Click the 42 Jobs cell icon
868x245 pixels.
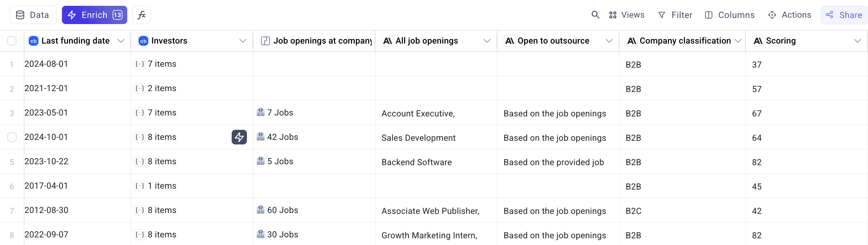click(x=260, y=137)
